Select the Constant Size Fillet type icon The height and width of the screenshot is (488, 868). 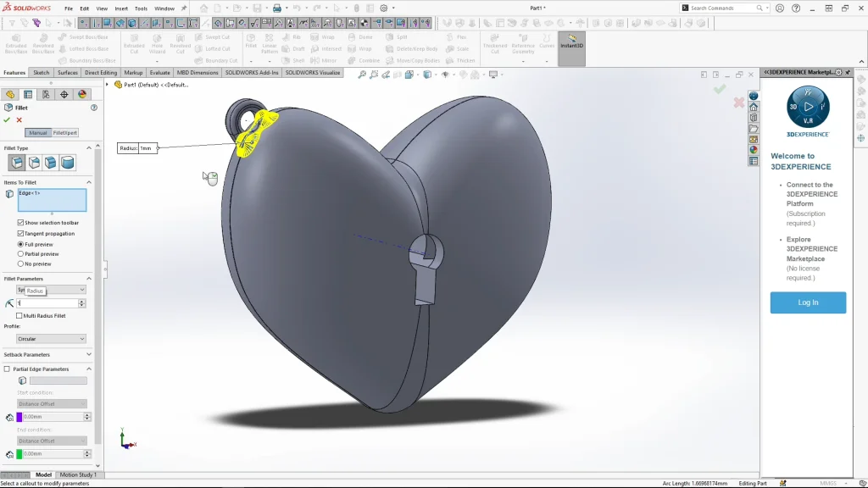[x=17, y=163]
